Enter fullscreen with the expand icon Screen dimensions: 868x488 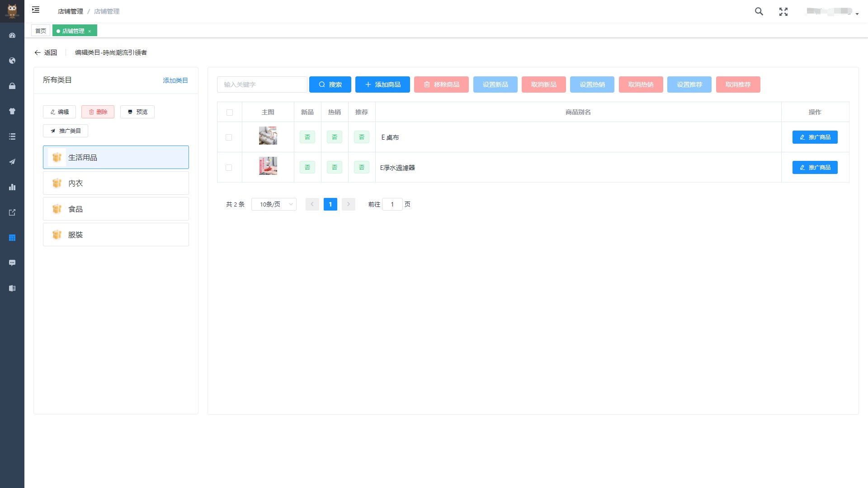783,12
